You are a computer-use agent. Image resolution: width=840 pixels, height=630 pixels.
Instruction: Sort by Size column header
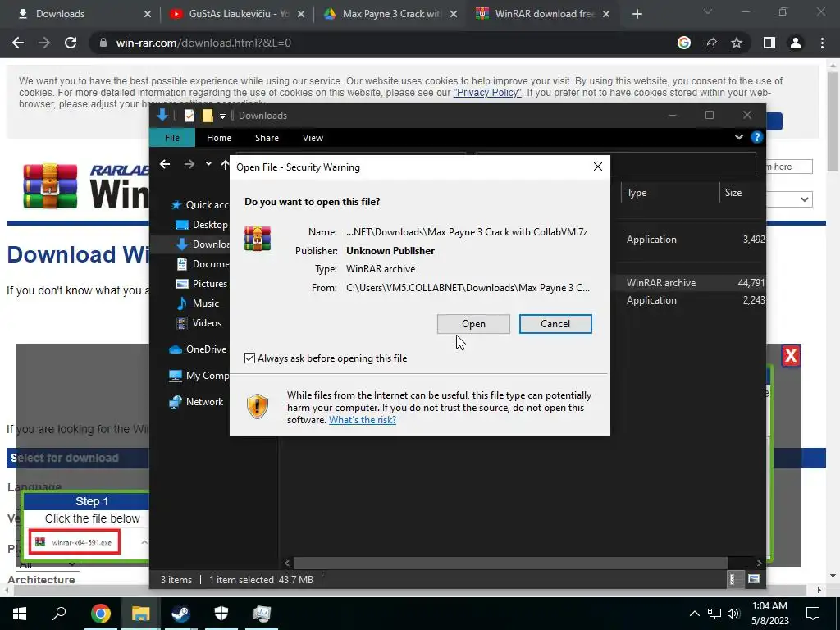click(743, 193)
